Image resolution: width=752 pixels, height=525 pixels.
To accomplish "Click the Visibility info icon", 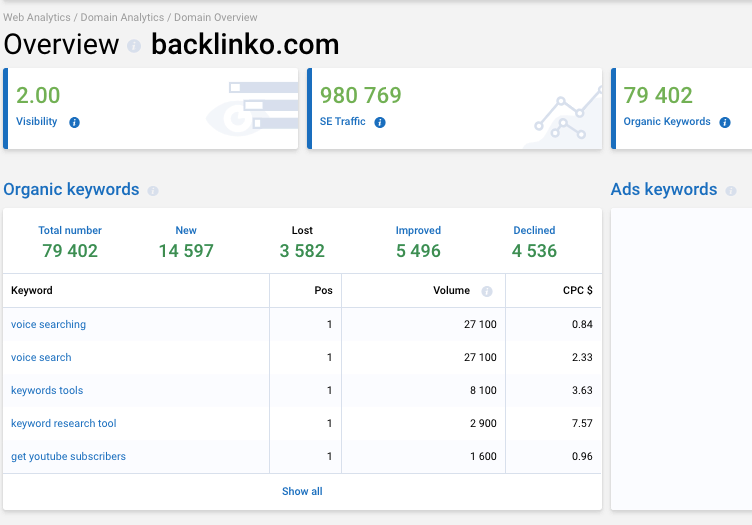I will coord(74,123).
